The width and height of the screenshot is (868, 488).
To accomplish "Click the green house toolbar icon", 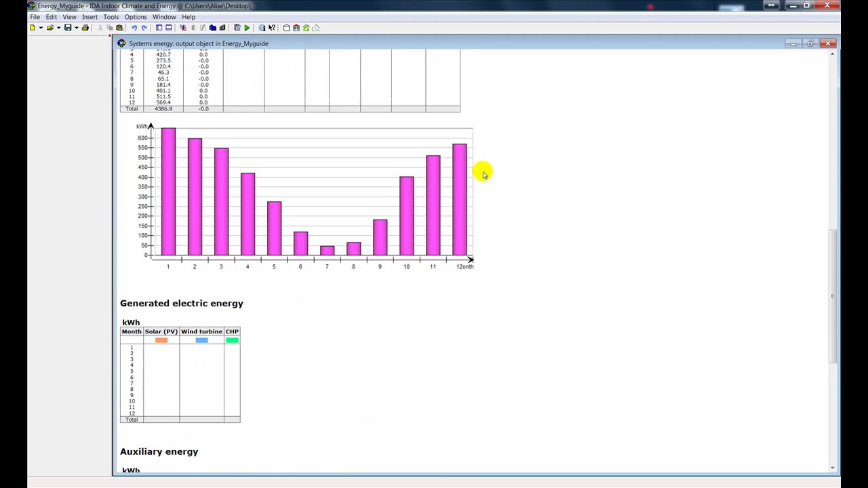I will click(x=306, y=28).
